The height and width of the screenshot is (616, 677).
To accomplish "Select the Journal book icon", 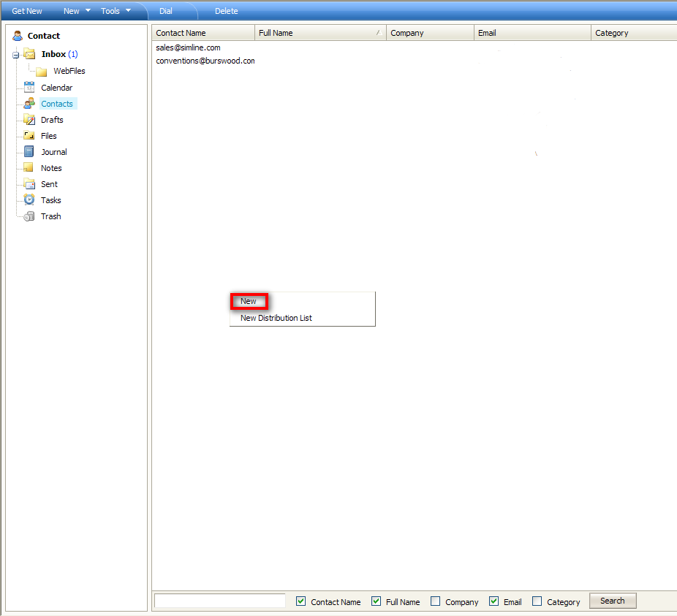I will [x=29, y=152].
